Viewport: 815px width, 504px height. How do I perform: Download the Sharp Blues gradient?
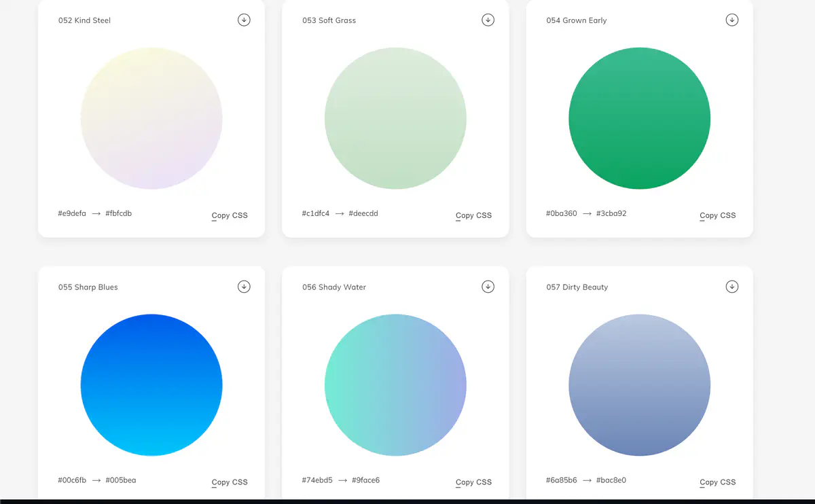pyautogui.click(x=244, y=287)
